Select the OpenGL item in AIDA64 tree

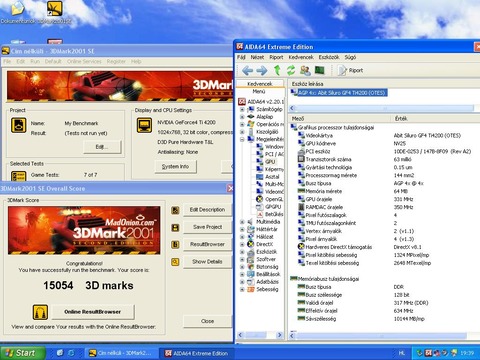274,199
